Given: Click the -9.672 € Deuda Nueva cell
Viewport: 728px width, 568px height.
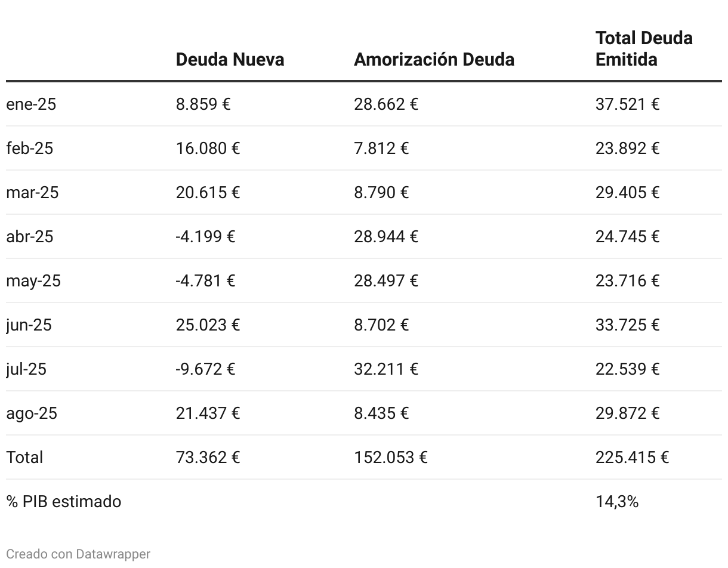Looking at the screenshot, I should 205,369.
